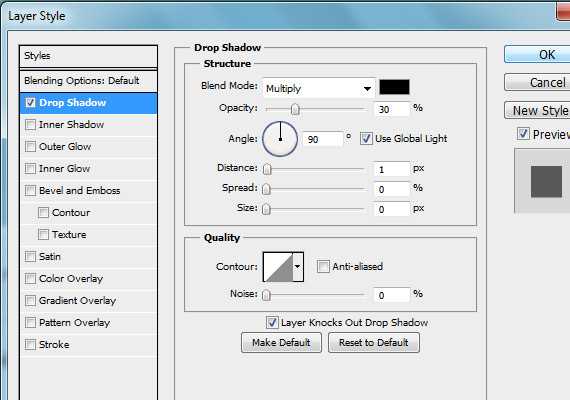Click the Make Default button
Screen dimensions: 570x400
coord(281,343)
